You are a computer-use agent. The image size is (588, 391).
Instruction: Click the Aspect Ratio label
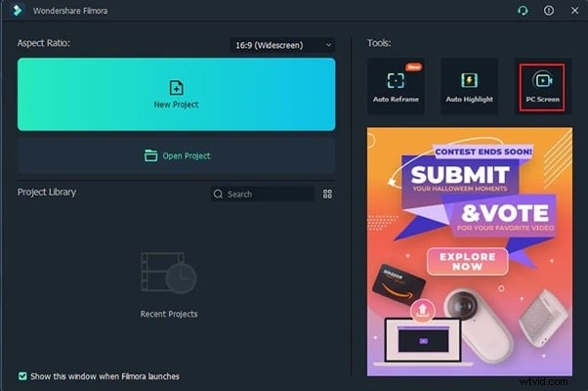coord(44,43)
